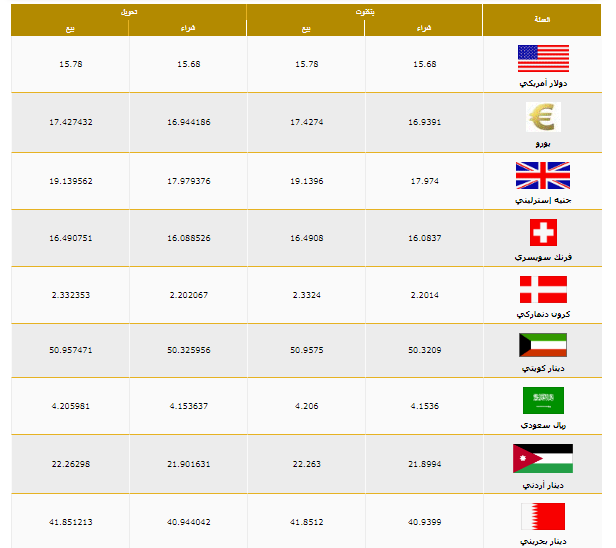Click the العملة column header
The width and height of the screenshot is (616, 548).
[542, 20]
